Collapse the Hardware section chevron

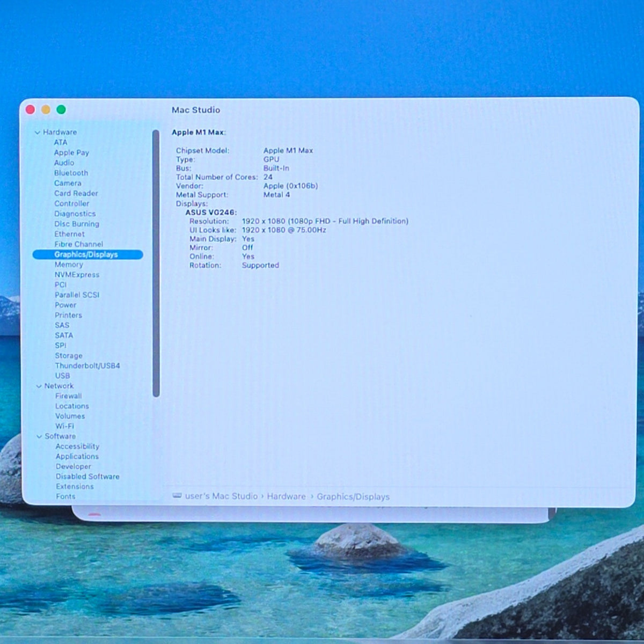click(x=38, y=133)
